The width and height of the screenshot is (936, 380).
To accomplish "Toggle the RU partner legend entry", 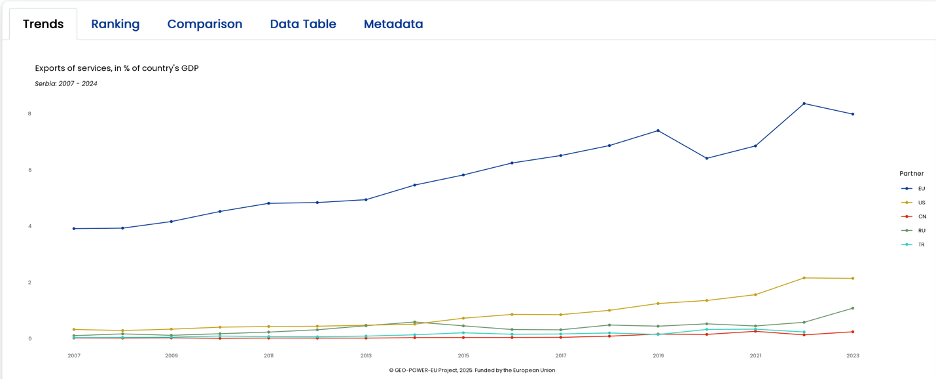I will point(913,230).
